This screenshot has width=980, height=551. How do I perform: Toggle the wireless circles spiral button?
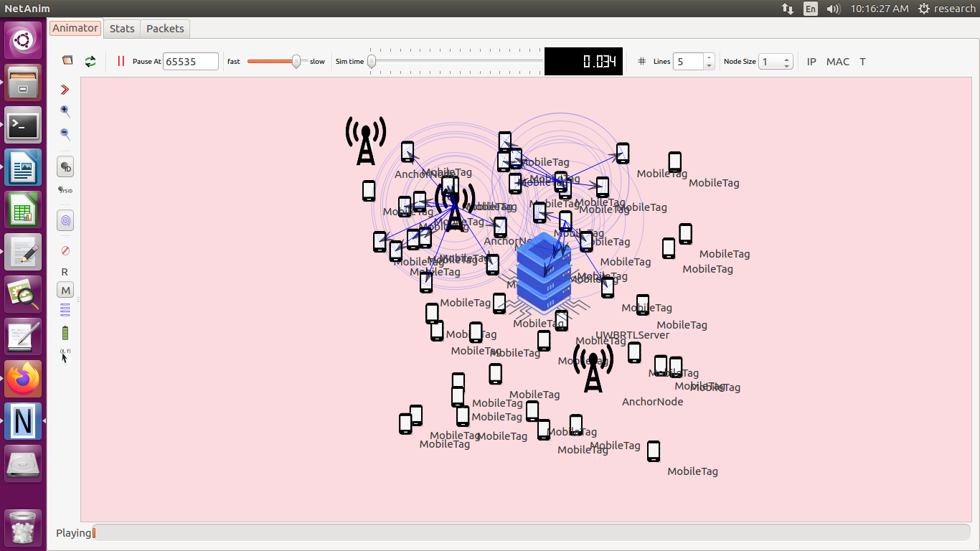(x=65, y=220)
